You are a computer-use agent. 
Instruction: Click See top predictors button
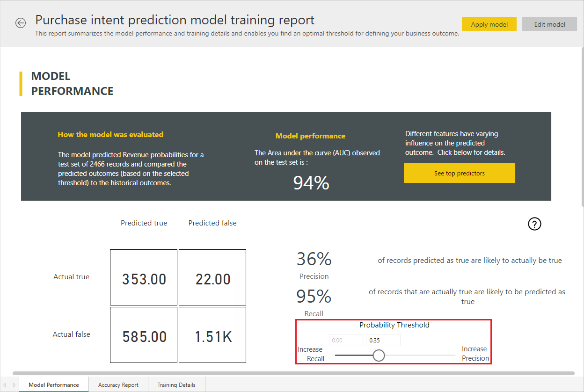(x=459, y=173)
